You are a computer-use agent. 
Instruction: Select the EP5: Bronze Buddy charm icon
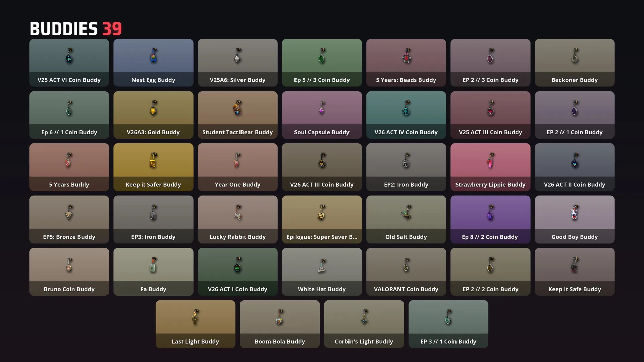click(69, 213)
